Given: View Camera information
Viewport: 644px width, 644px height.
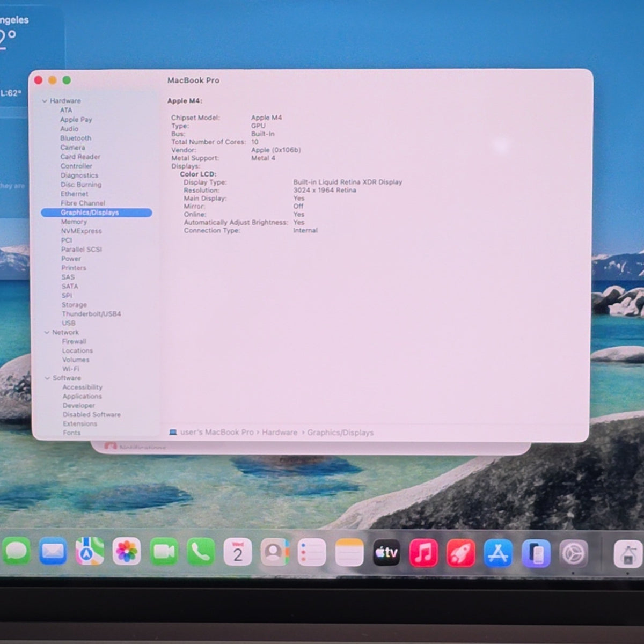Looking at the screenshot, I should click(x=72, y=148).
